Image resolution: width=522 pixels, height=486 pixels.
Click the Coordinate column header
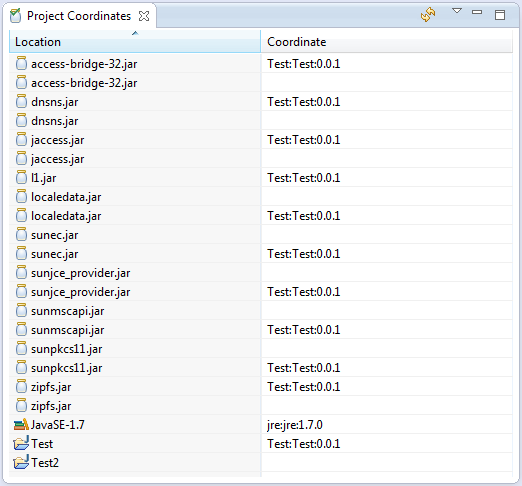pyautogui.click(x=387, y=42)
